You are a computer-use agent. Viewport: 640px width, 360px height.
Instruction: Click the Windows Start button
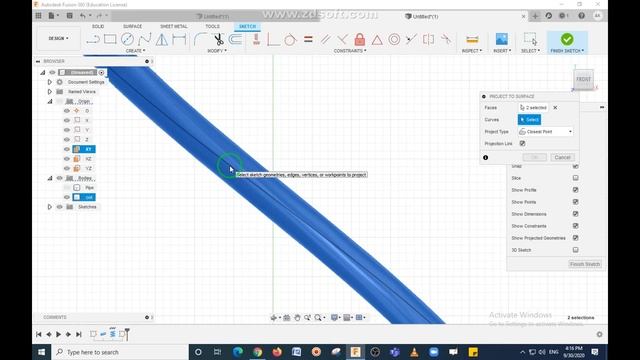pos(42,352)
